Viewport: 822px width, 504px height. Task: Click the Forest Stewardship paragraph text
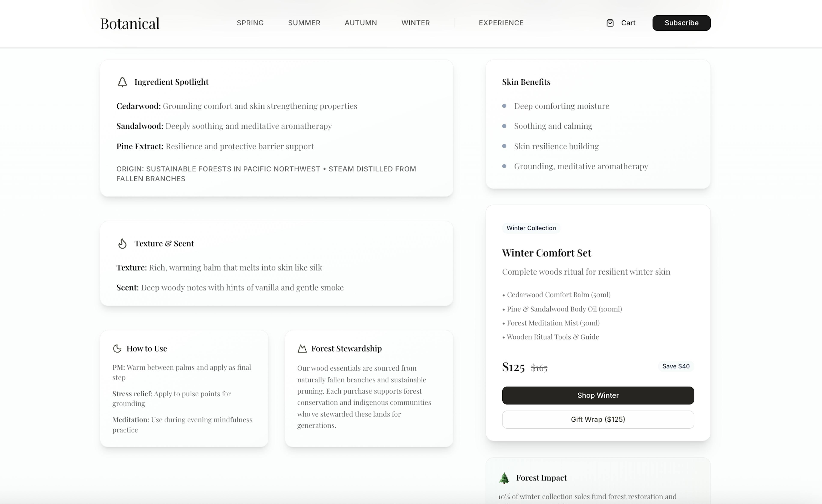(364, 397)
